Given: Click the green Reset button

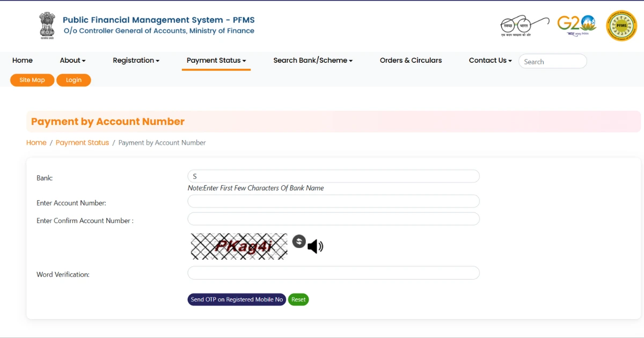Looking at the screenshot, I should click(298, 299).
